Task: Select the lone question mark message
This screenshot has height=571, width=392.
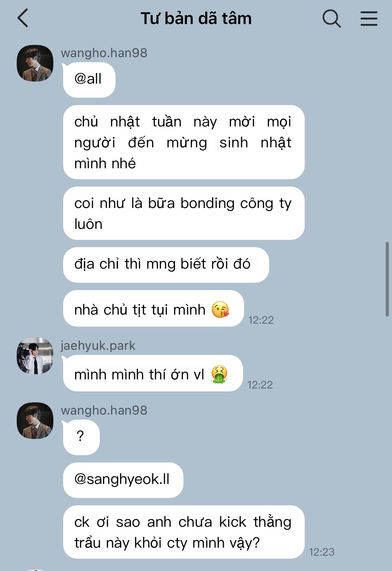Action: click(x=81, y=437)
